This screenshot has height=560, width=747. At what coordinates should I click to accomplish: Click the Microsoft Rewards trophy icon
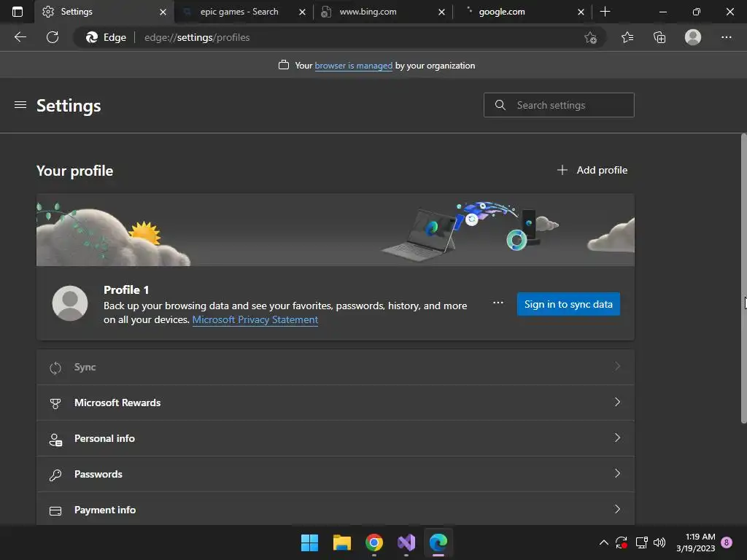[55, 403]
